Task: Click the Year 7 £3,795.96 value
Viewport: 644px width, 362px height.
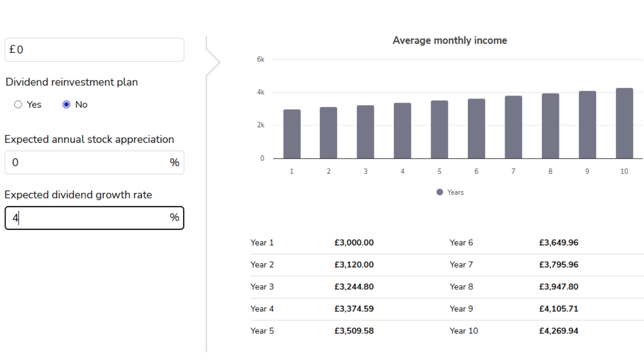Action: pyautogui.click(x=558, y=264)
